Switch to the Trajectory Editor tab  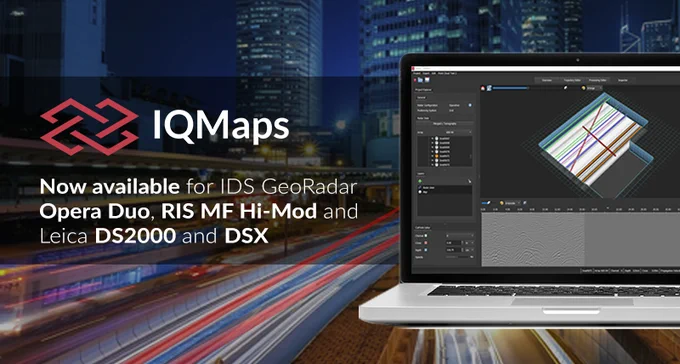click(x=572, y=80)
